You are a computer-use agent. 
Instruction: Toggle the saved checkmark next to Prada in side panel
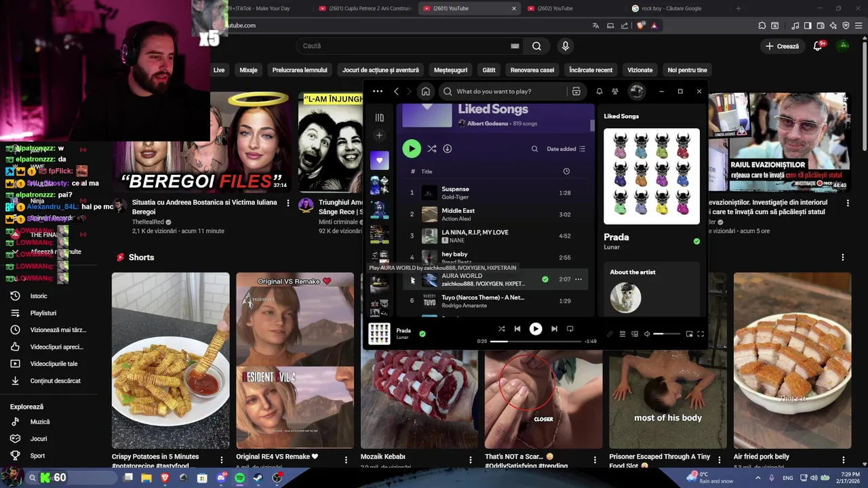[696, 241]
